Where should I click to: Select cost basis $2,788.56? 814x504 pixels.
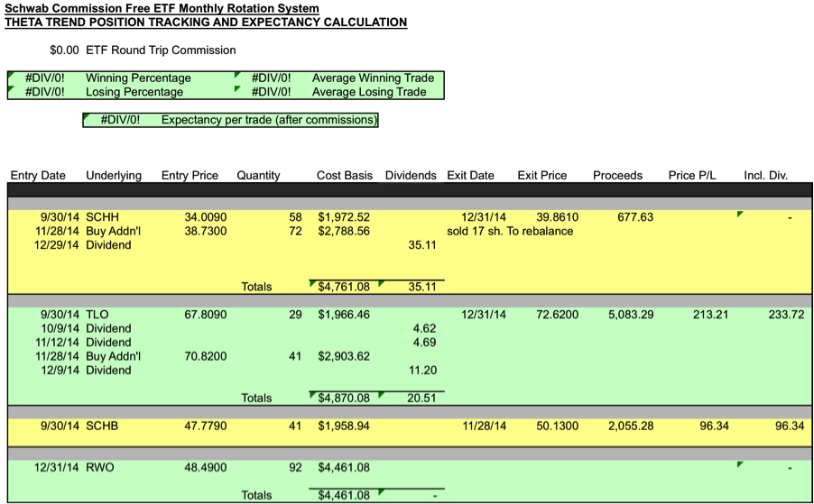(x=344, y=231)
